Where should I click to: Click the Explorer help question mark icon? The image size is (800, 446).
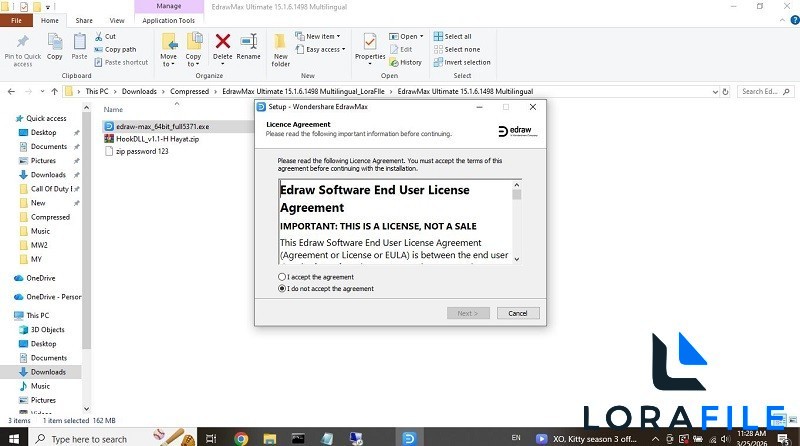coord(795,20)
